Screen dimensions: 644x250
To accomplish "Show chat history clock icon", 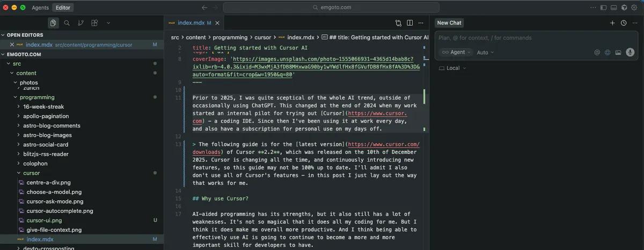I will click(x=624, y=23).
